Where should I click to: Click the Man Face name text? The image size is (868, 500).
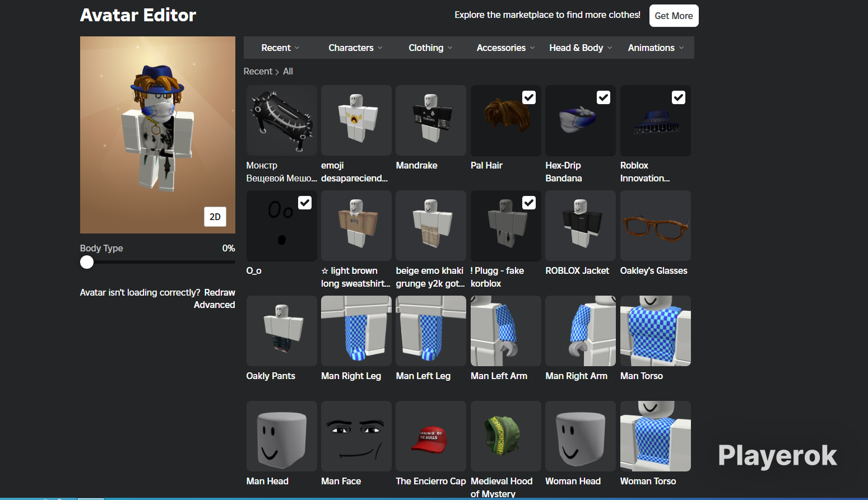(341, 481)
